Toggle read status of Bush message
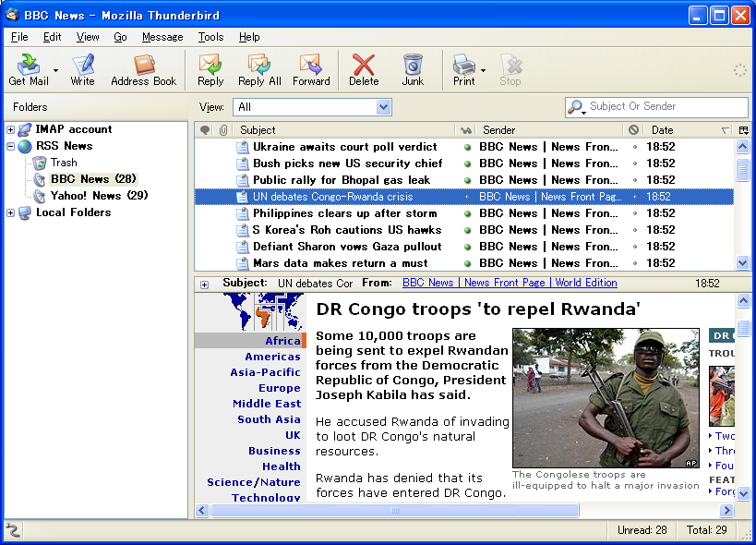The image size is (756, 545). tap(467, 163)
